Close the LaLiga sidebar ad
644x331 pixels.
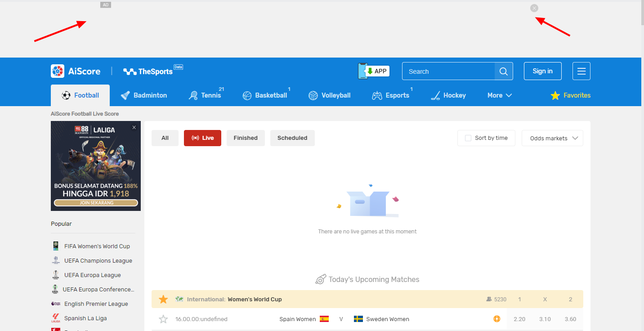click(134, 128)
